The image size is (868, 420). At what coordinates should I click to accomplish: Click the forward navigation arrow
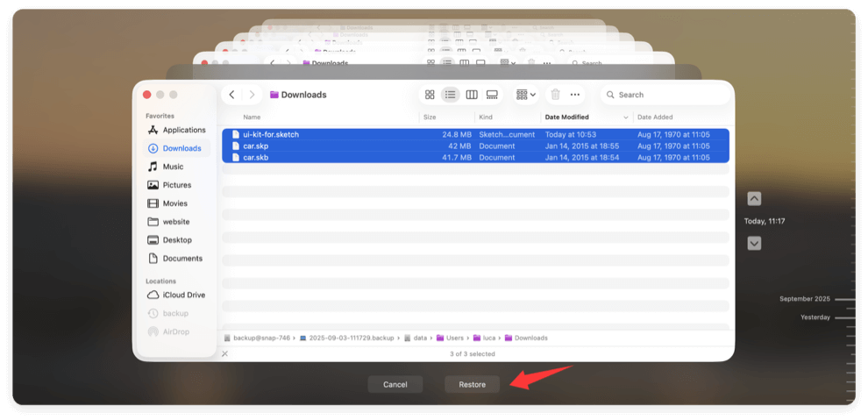(x=252, y=95)
